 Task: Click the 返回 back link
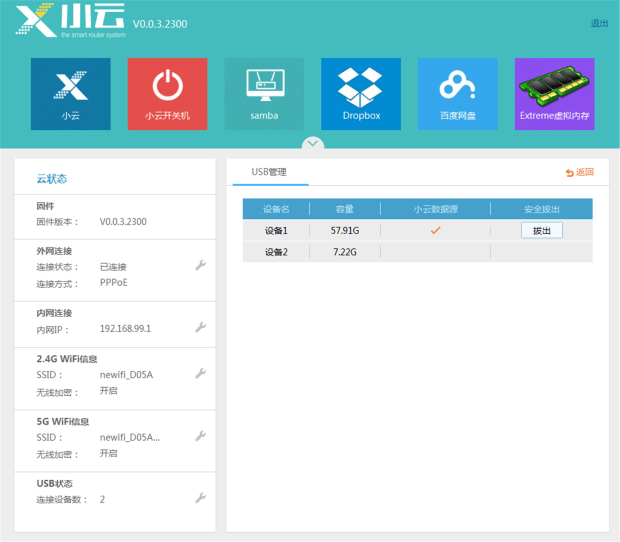point(580,172)
